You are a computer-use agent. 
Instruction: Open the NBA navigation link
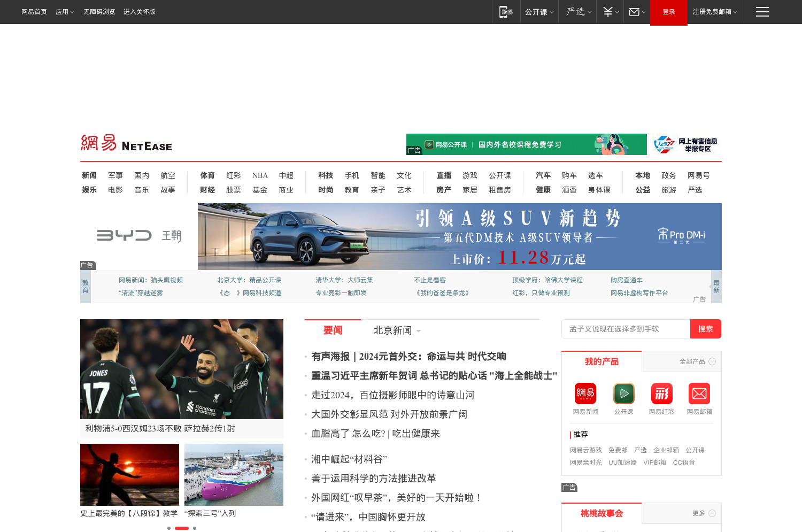260,175
